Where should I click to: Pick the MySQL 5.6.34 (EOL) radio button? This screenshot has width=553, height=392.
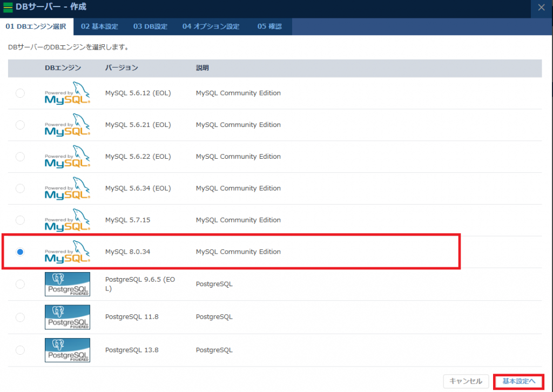[x=20, y=188]
